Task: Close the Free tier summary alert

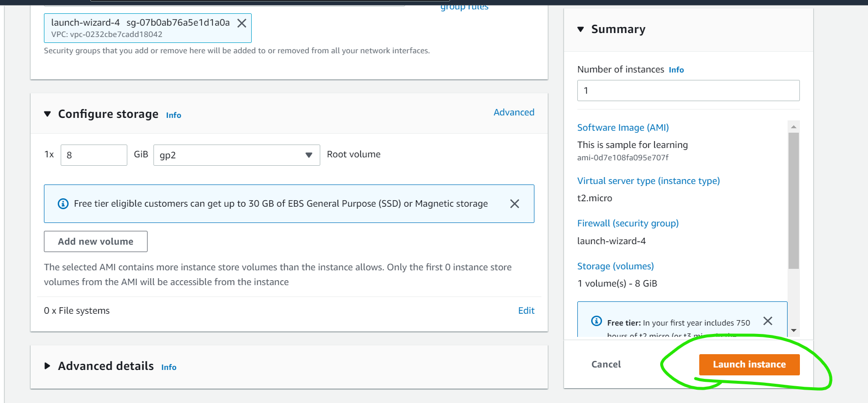Action: coord(767,321)
